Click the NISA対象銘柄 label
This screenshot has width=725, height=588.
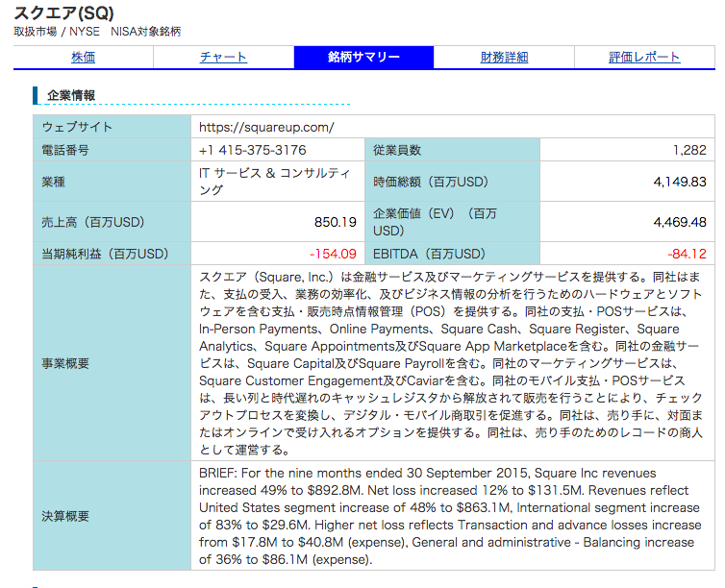145,32
